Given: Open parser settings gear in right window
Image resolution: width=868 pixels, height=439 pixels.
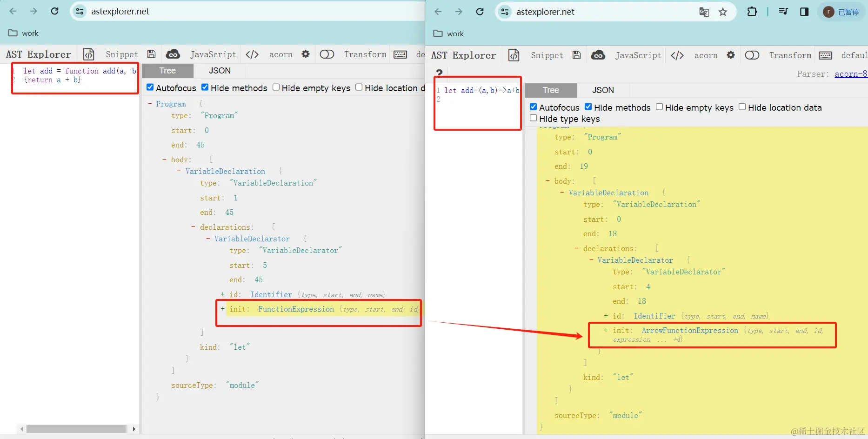Looking at the screenshot, I should pyautogui.click(x=731, y=55).
